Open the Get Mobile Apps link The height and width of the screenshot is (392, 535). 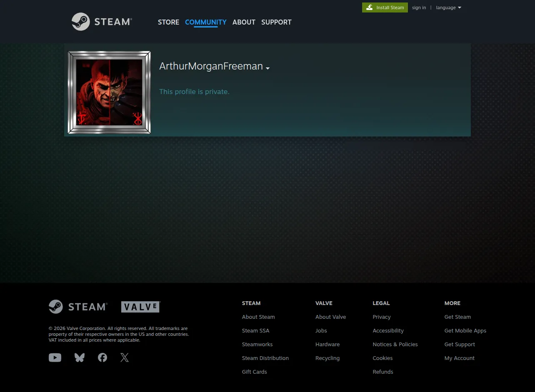[x=465, y=330]
